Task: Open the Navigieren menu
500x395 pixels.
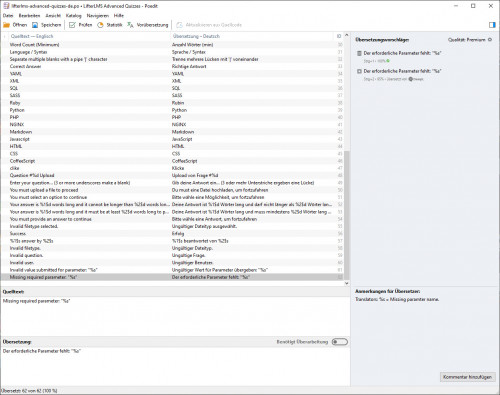Action: pyautogui.click(x=98, y=16)
